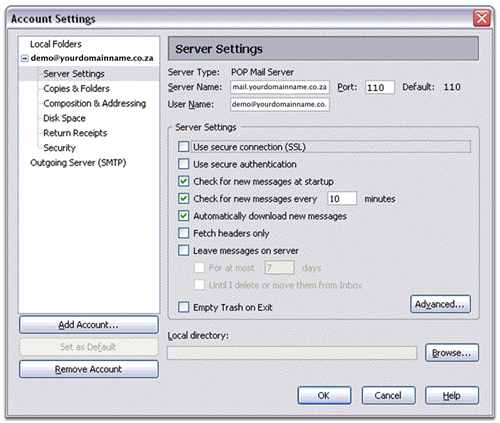Uncheck Check for new messages at startup

183,181
